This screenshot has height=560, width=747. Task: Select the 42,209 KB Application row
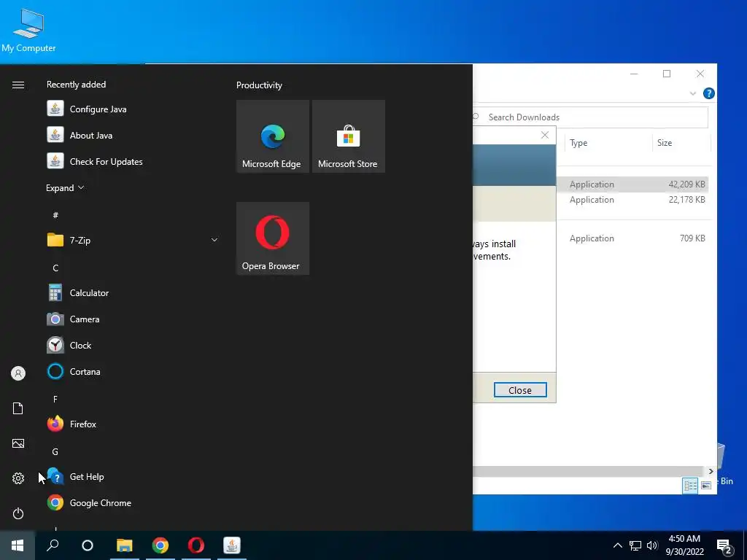632,184
